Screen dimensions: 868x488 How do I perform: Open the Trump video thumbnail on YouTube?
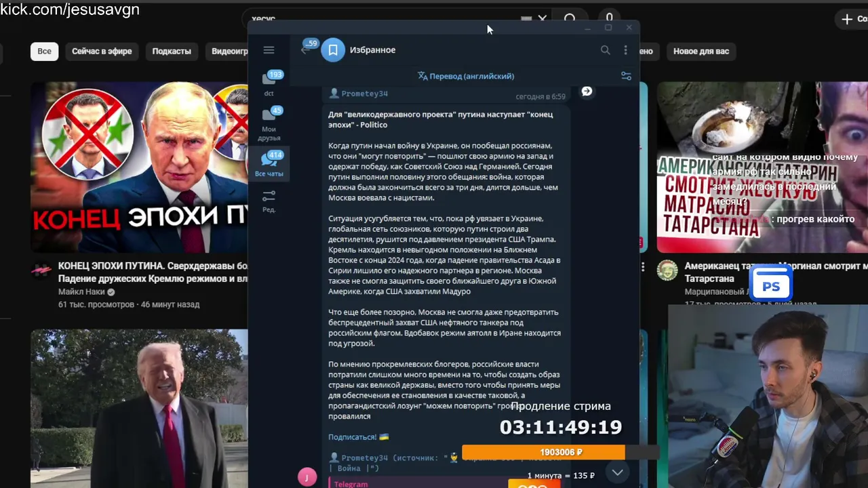(x=139, y=408)
